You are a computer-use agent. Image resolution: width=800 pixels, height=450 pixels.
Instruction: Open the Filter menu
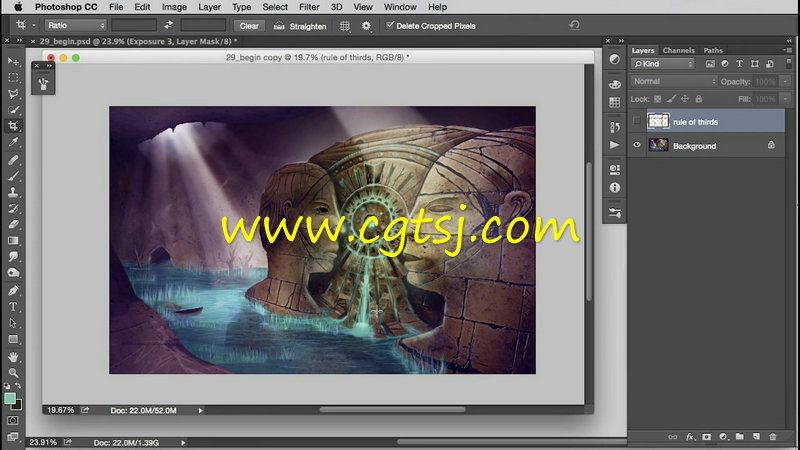[x=309, y=7]
